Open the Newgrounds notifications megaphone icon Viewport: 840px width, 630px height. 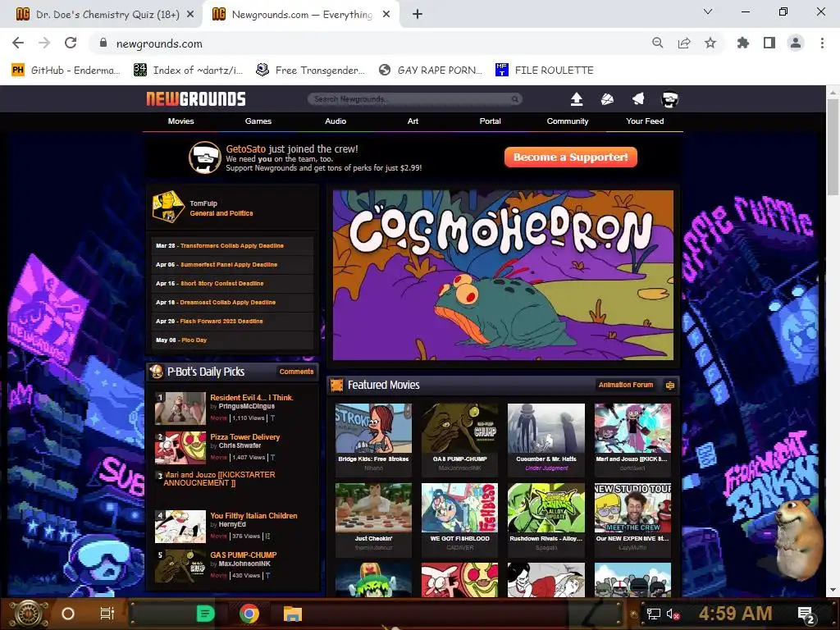(638, 99)
